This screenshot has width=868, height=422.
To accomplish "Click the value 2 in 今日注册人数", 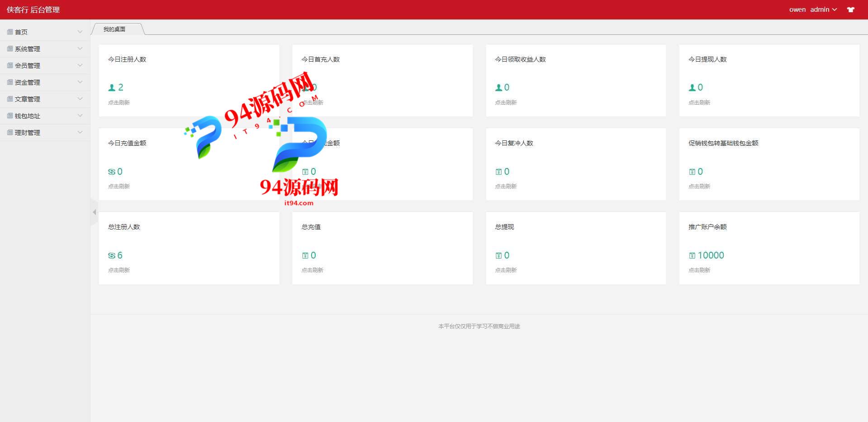I will coord(121,87).
